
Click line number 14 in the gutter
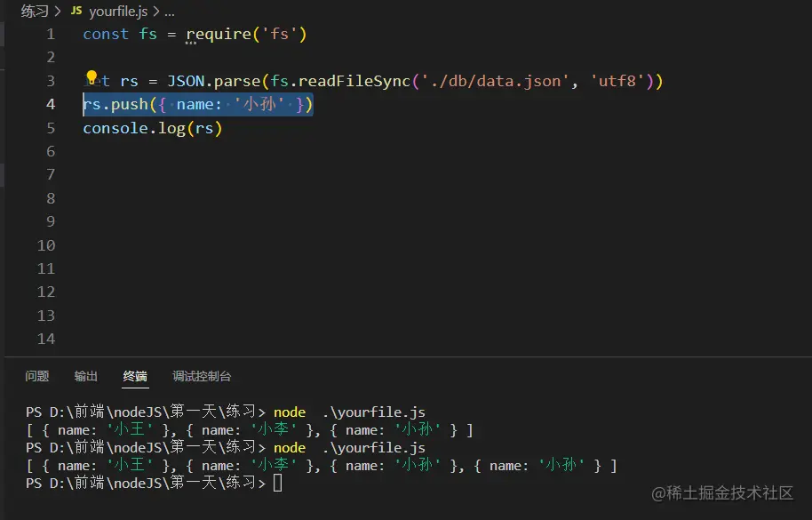pyautogui.click(x=46, y=339)
